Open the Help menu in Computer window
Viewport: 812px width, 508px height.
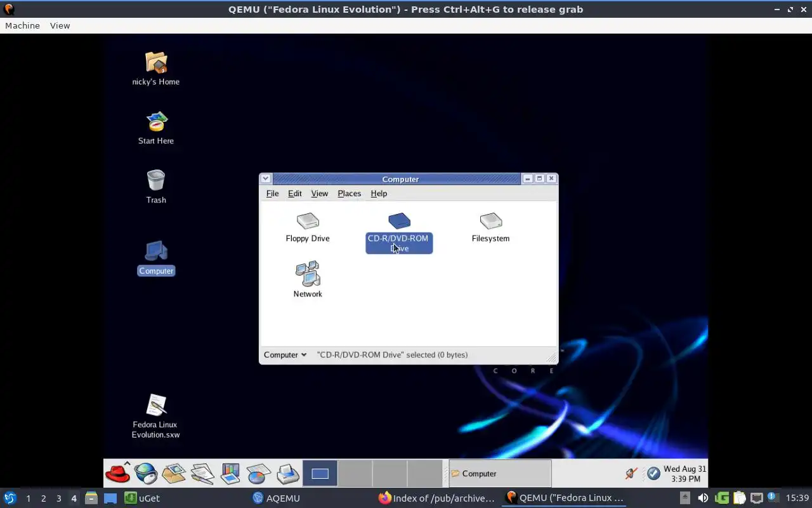pos(379,193)
